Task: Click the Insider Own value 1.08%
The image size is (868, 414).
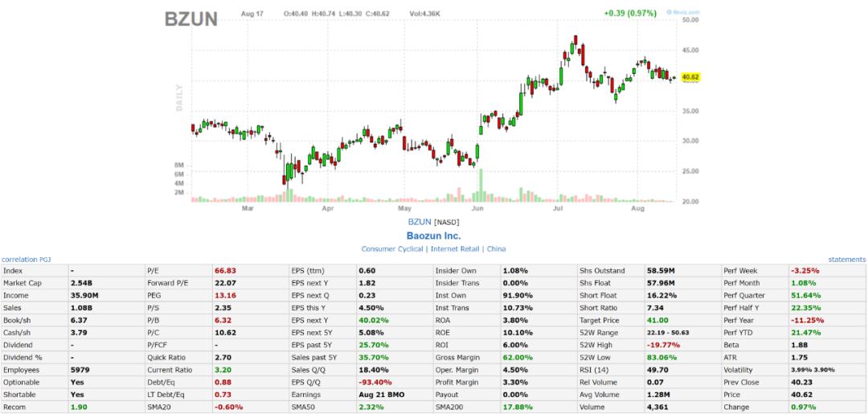Action: click(x=515, y=271)
